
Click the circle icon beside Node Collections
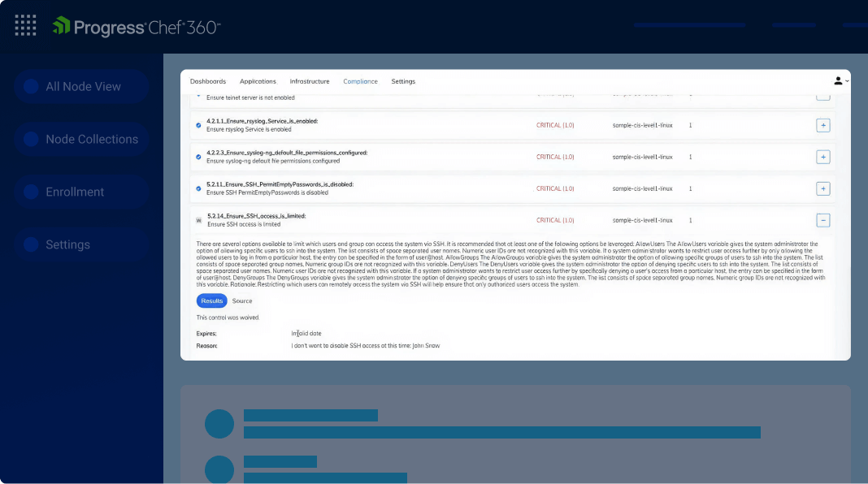[32, 140]
